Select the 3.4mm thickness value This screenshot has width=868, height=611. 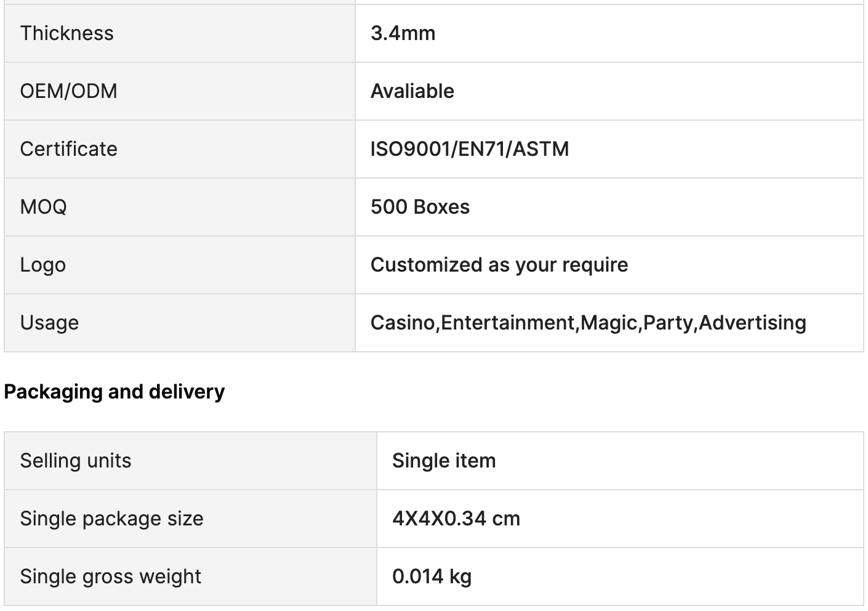coord(403,33)
